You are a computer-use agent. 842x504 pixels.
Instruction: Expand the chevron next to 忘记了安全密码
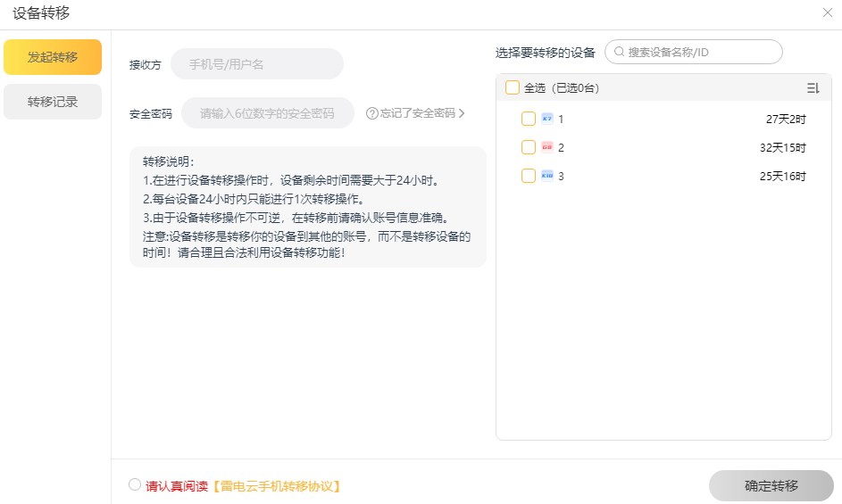[462, 113]
